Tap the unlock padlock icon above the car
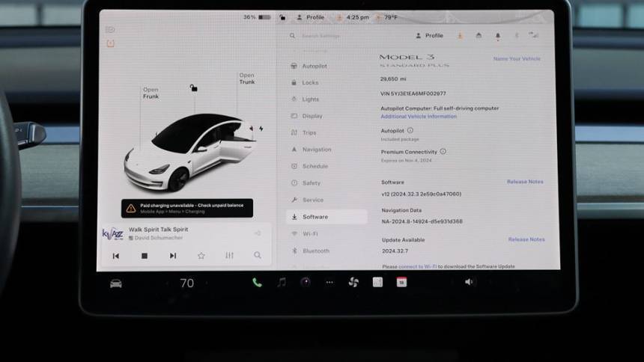This screenshot has height=362, width=644. (x=193, y=88)
